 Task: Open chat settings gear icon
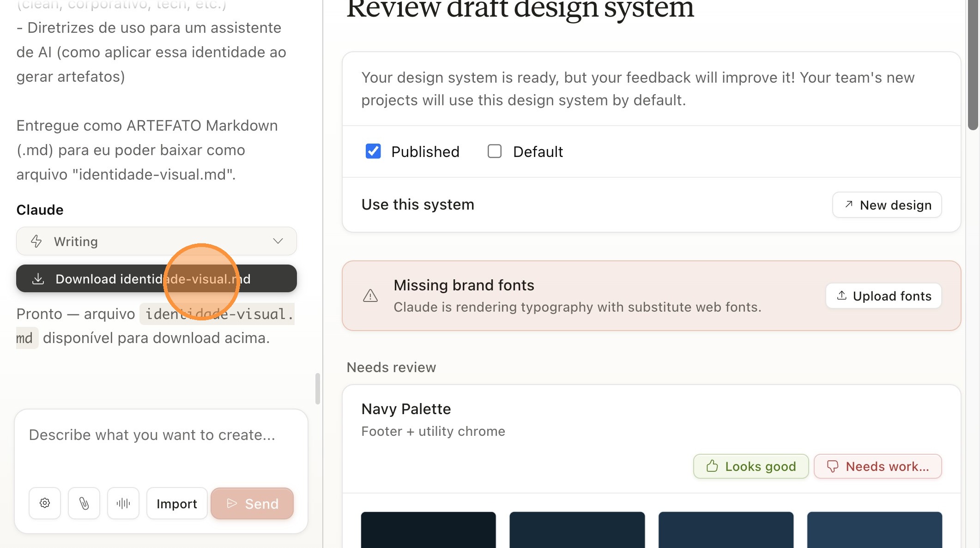pos(45,503)
